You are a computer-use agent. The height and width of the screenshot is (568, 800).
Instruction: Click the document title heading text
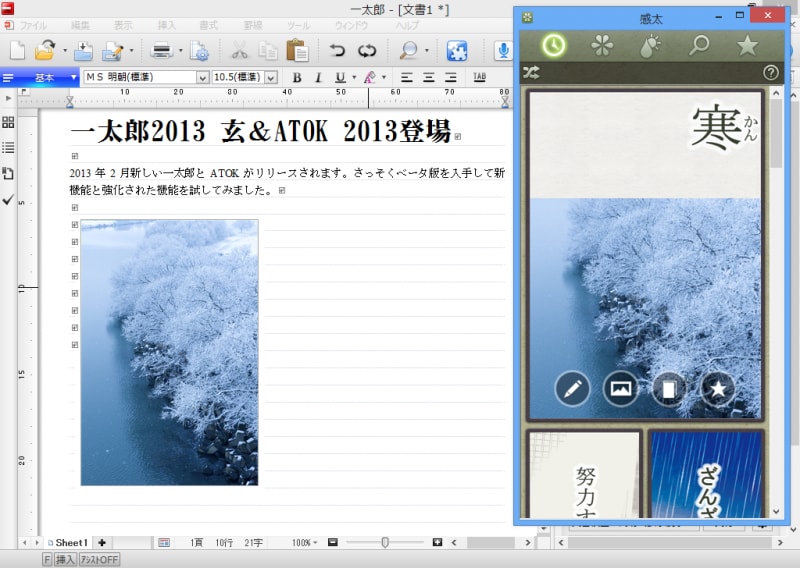[x=261, y=131]
